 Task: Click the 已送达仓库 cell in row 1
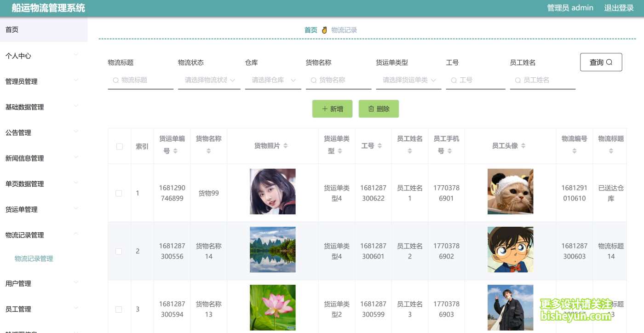click(x=611, y=193)
